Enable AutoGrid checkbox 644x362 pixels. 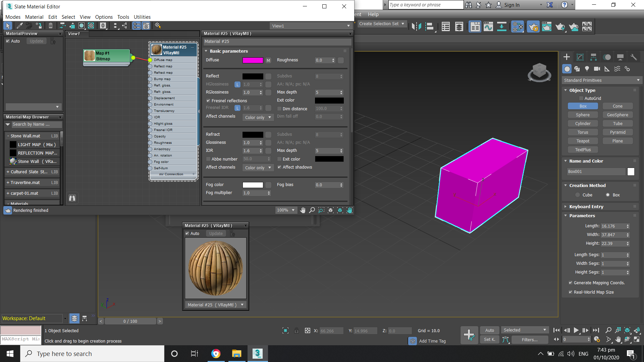tap(581, 98)
